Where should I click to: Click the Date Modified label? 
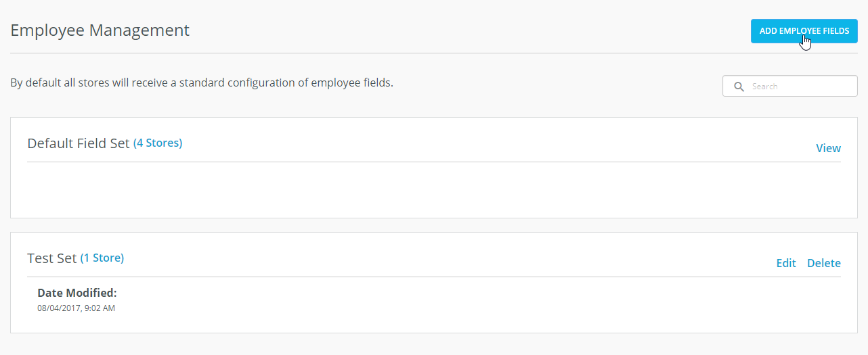point(77,293)
